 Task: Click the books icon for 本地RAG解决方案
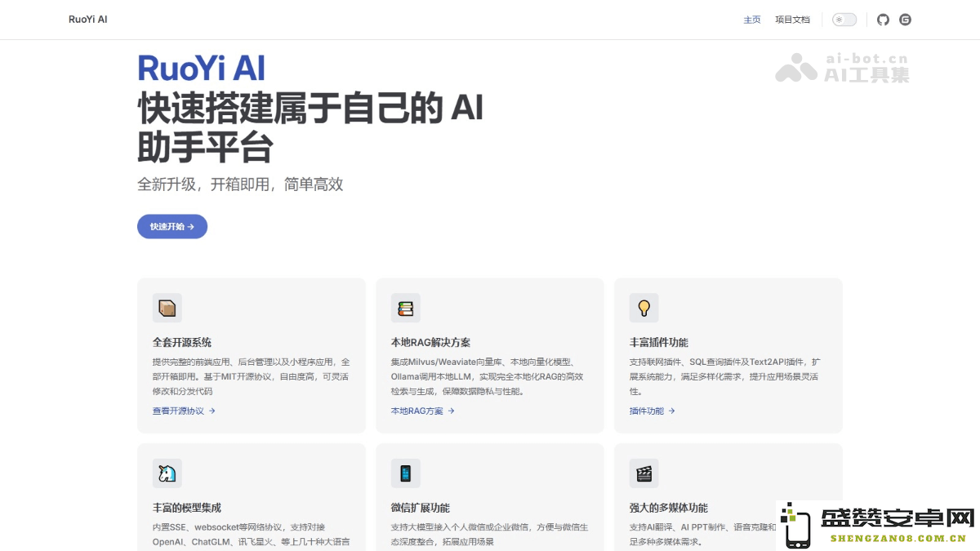coord(406,308)
